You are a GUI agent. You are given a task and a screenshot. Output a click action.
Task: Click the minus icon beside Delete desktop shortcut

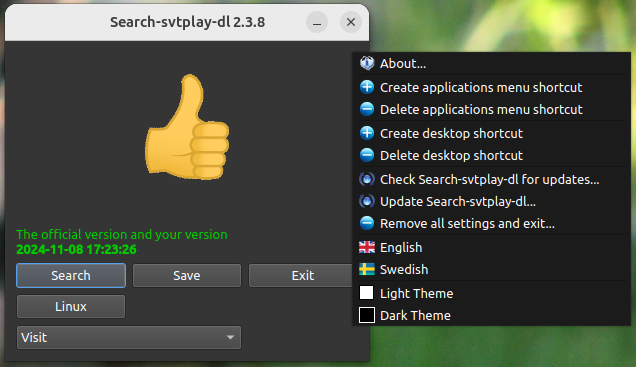click(x=367, y=155)
